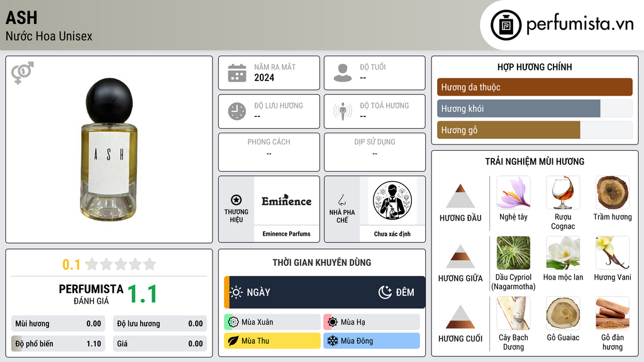Click the calendar icon beside Năm ra mắt
The height and width of the screenshot is (362, 644).
click(237, 73)
